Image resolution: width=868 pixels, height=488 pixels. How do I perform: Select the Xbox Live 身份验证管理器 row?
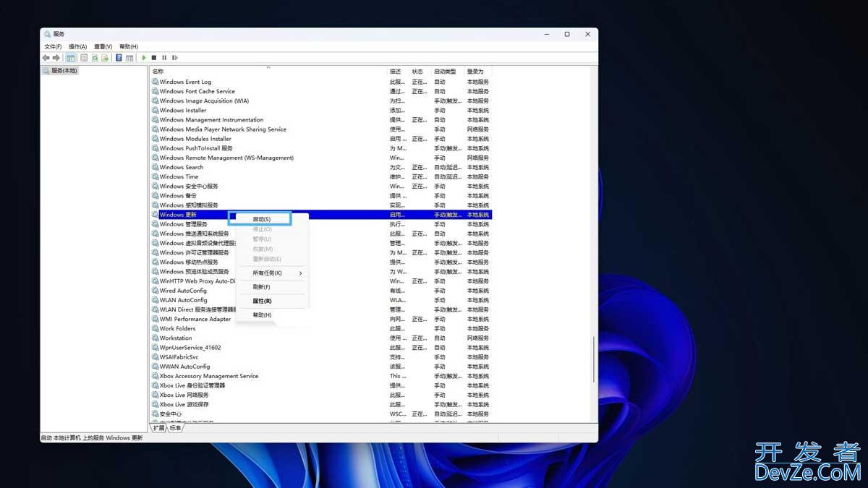(x=321, y=385)
